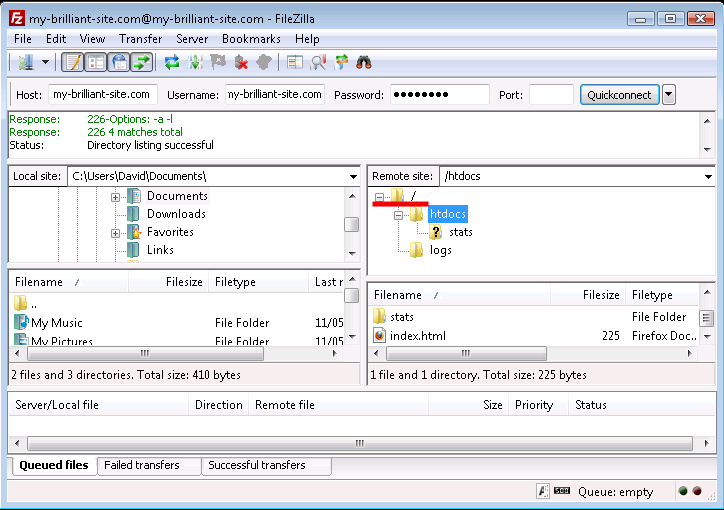Viewport: 724px width, 510px height.
Task: Refresh the file and folder lists
Action: [172, 62]
